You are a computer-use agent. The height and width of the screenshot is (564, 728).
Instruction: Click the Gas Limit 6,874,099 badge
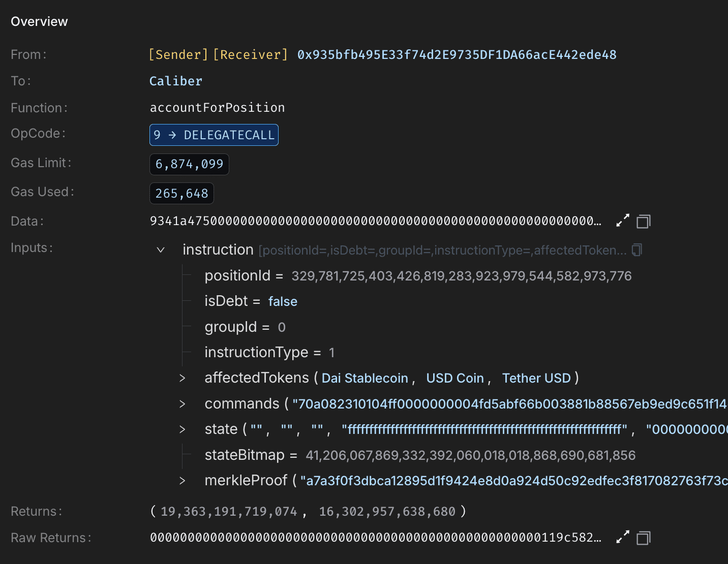[189, 164]
